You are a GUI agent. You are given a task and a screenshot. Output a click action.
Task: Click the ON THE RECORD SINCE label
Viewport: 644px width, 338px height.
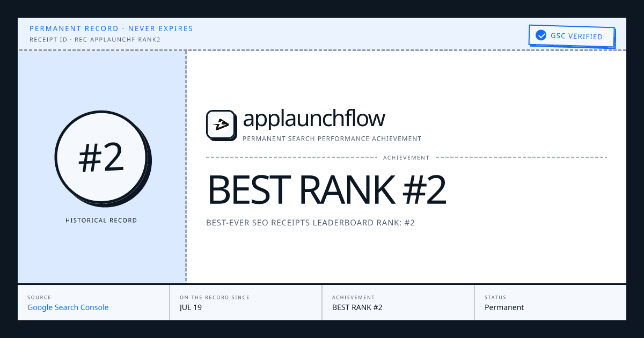click(x=215, y=297)
